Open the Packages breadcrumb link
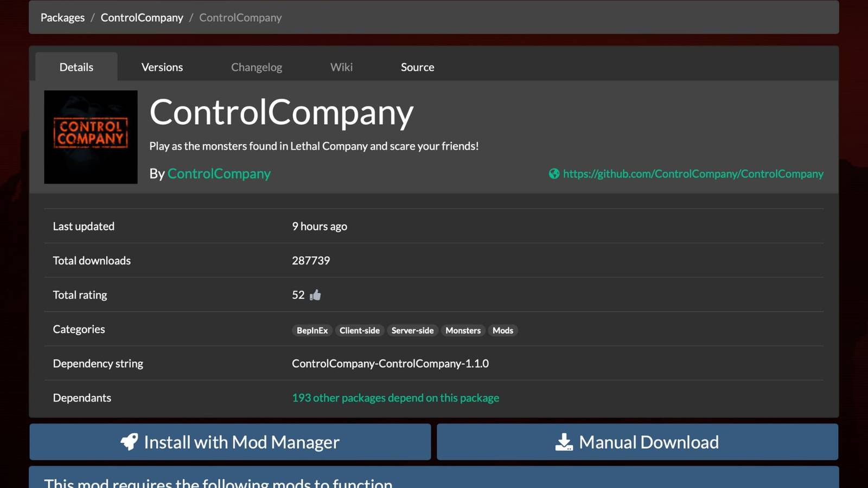 pos(62,17)
